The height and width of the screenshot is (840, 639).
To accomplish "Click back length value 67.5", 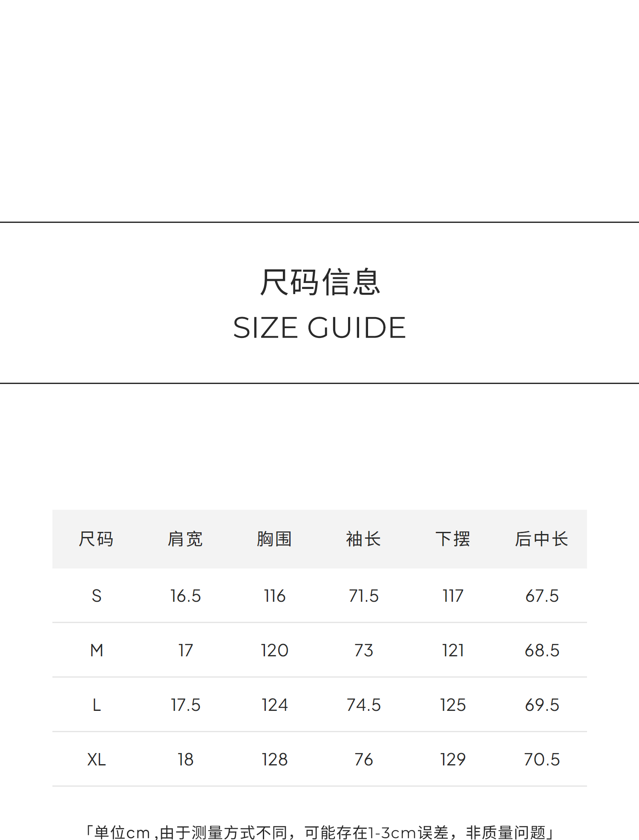I will pos(542,596).
